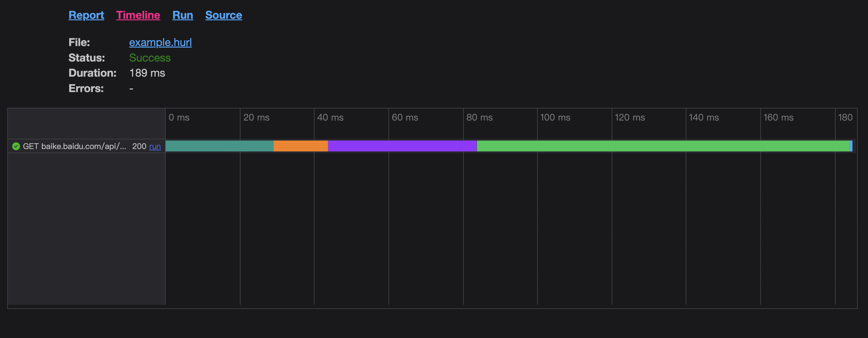This screenshot has width=868, height=338.
Task: Click the 189 ms duration value
Action: point(147,73)
